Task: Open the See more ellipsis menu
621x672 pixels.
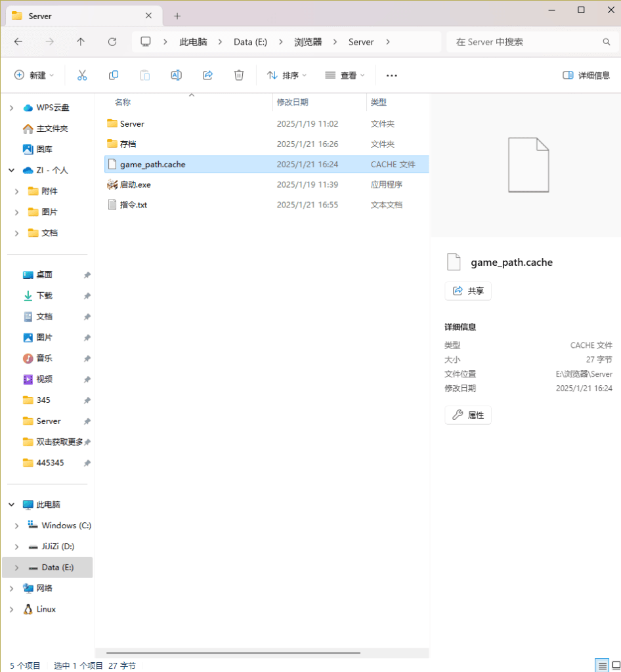Action: tap(392, 75)
